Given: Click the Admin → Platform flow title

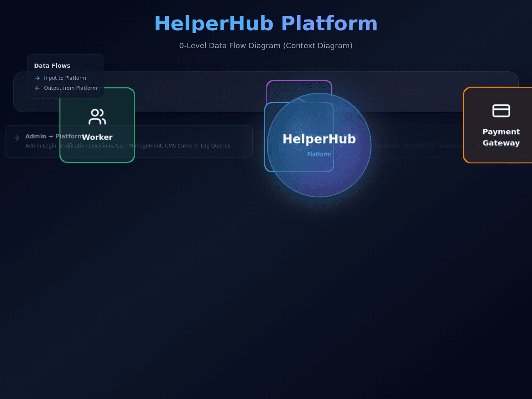Looking at the screenshot, I should click(55, 136).
